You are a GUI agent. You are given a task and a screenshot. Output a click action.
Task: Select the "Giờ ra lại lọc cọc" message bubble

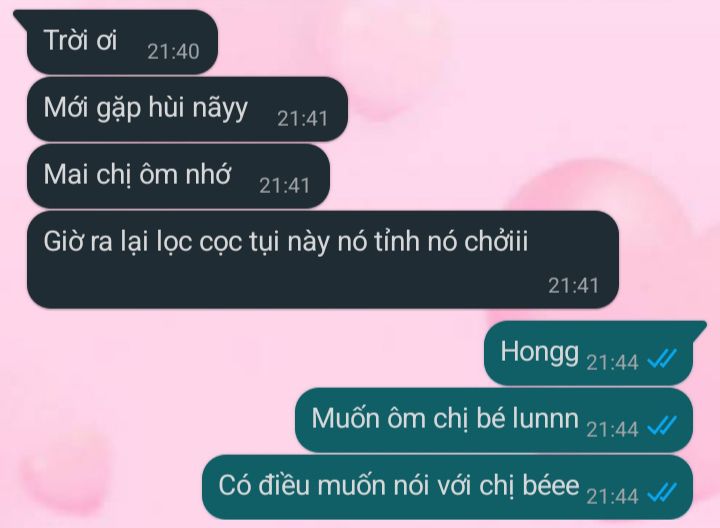(323, 259)
